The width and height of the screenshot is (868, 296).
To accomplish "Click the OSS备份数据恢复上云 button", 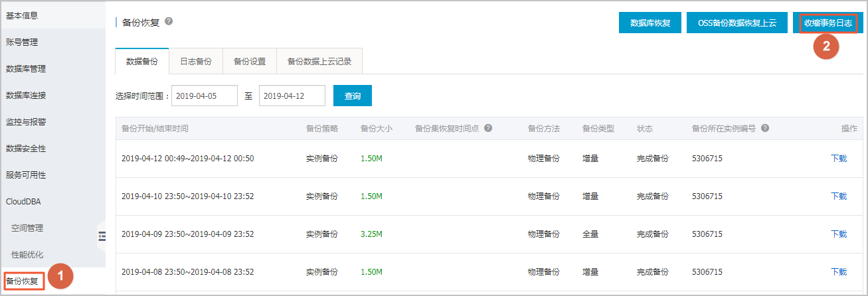I will pyautogui.click(x=737, y=23).
